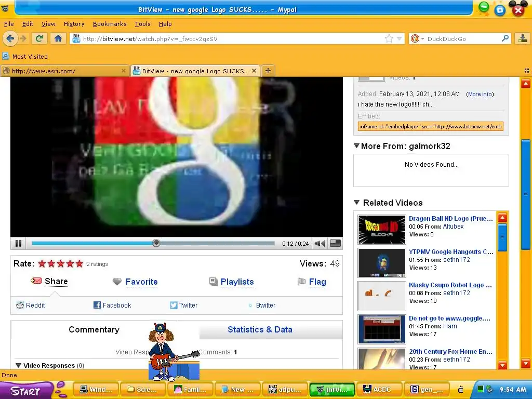Collapse the Video Responses section
The width and height of the screenshot is (532, 399).
[x=19, y=365]
